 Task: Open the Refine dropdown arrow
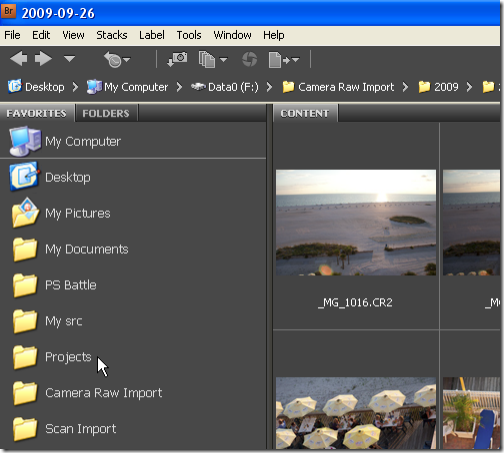click(x=223, y=60)
